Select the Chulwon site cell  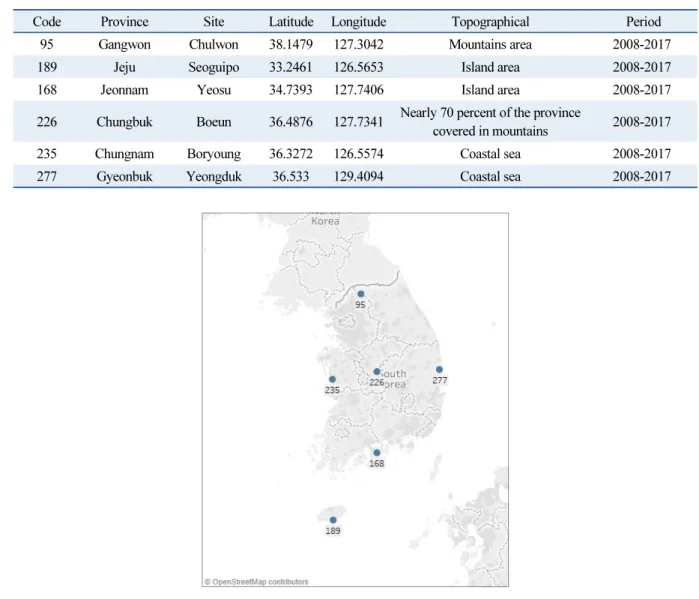(214, 44)
